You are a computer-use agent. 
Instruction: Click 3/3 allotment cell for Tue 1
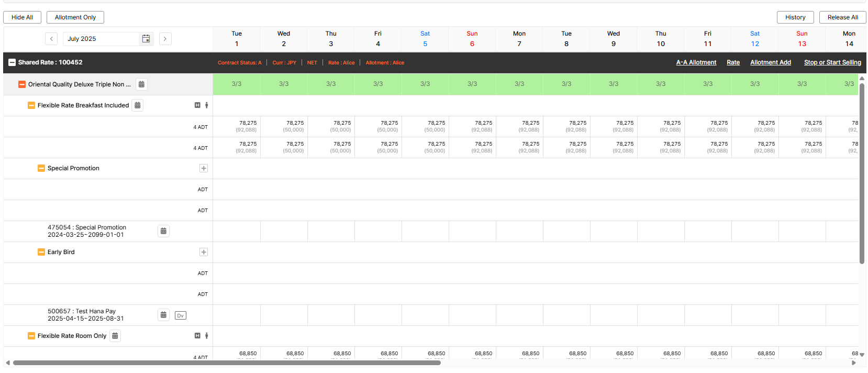237,84
